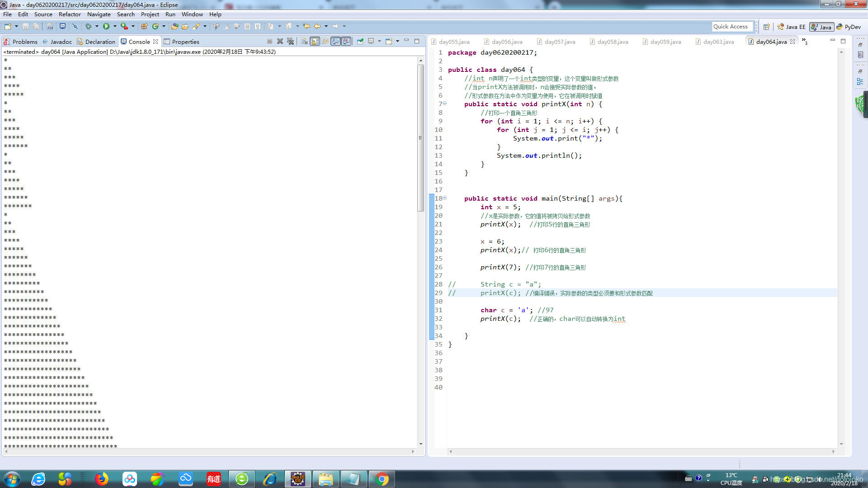This screenshot has height=488, width=868.
Task: Terminate button in console toolbar
Action: coord(270,42)
